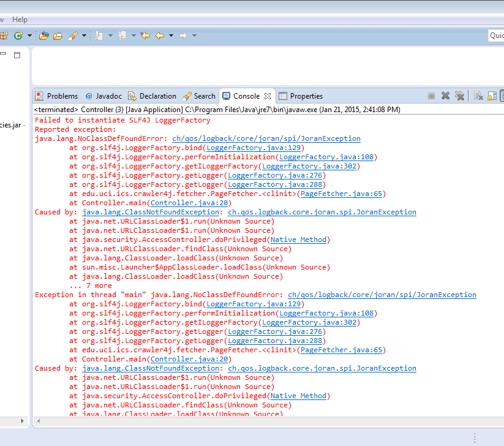
Task: Clear the console output
Action: 478,96
